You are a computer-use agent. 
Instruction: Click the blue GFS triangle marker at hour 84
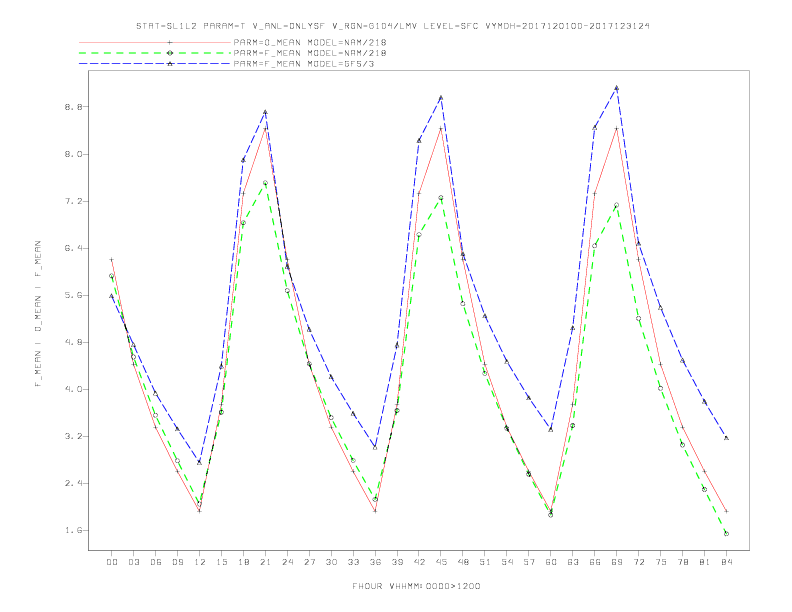pos(726,438)
